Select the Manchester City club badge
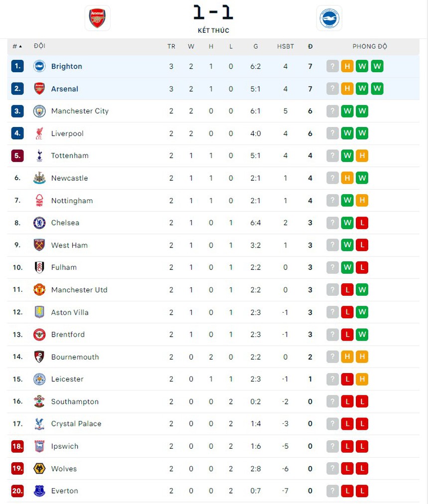The image size is (428, 504). pyautogui.click(x=39, y=111)
